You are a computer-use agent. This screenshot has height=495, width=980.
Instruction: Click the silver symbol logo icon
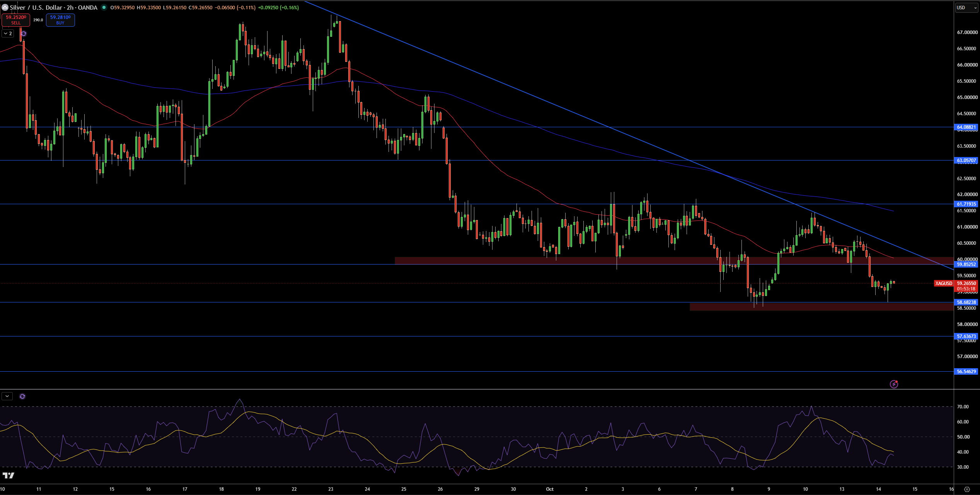[5, 7]
